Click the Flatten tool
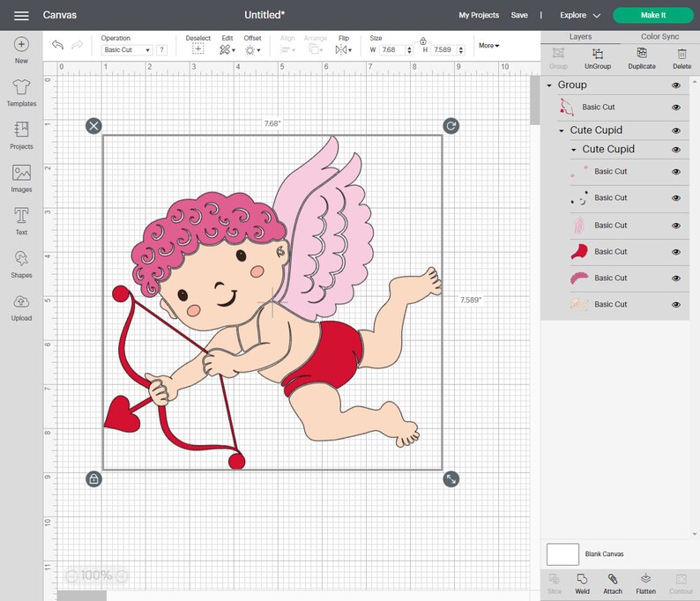Image resolution: width=700 pixels, height=601 pixels. [x=645, y=584]
